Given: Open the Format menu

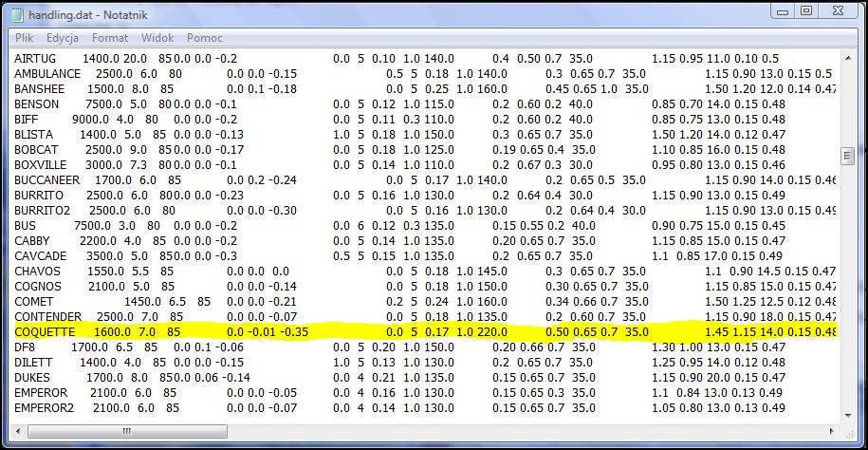Looking at the screenshot, I should coord(110,38).
